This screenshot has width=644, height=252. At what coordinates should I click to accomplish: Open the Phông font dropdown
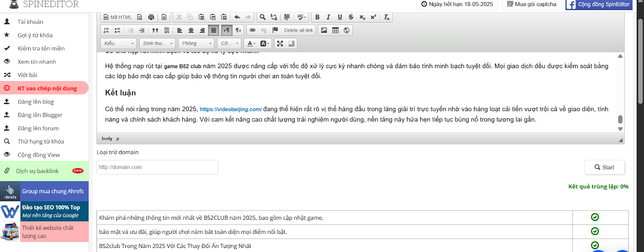[x=196, y=44]
